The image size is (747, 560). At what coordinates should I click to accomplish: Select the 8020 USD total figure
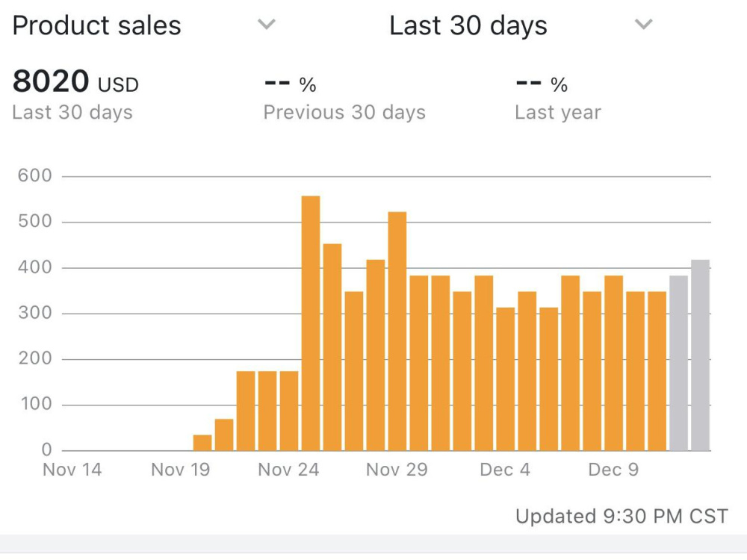(x=75, y=81)
